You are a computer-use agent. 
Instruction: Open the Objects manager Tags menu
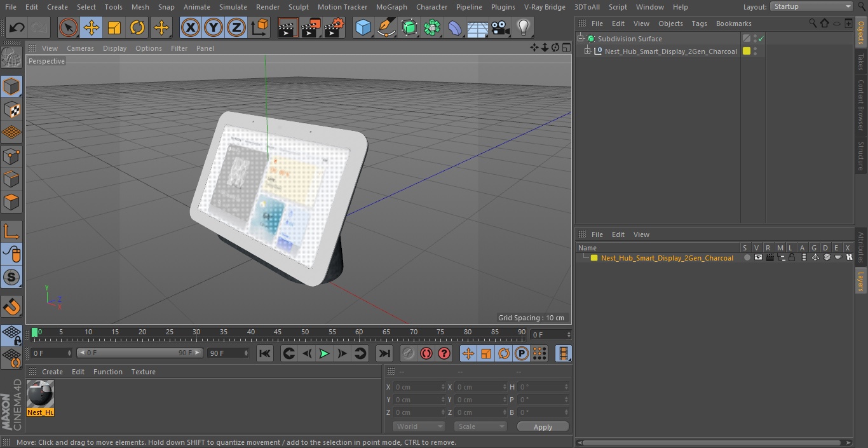(699, 24)
